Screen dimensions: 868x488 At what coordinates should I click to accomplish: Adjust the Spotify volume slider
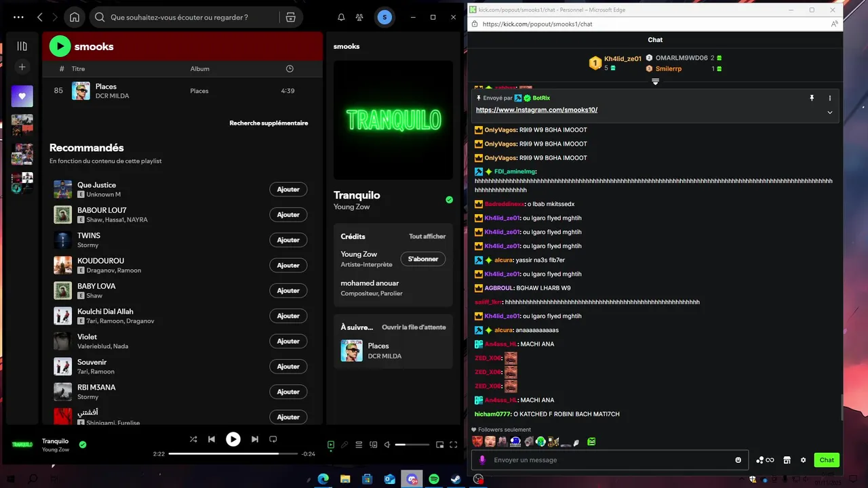[412, 445]
